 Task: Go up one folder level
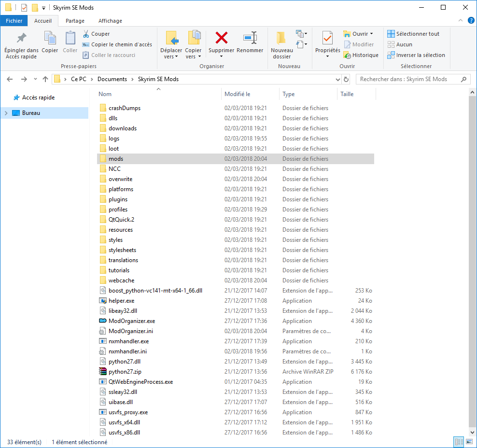pos(45,79)
